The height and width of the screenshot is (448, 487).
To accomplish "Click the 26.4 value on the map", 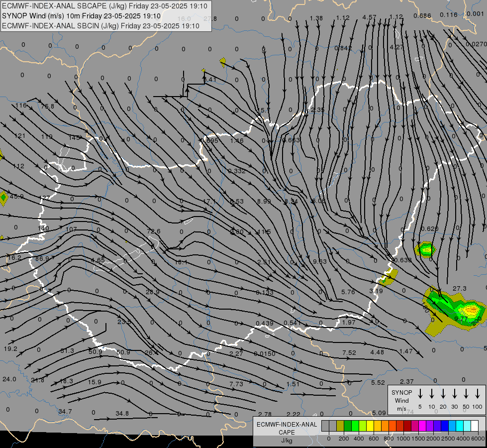I will (x=152, y=352).
